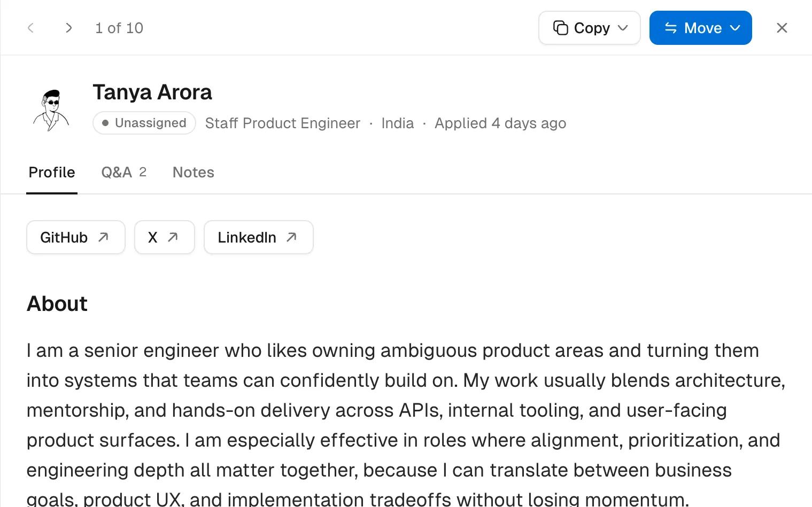Image resolution: width=812 pixels, height=507 pixels.
Task: Open the Notes tab
Action: [x=193, y=173]
